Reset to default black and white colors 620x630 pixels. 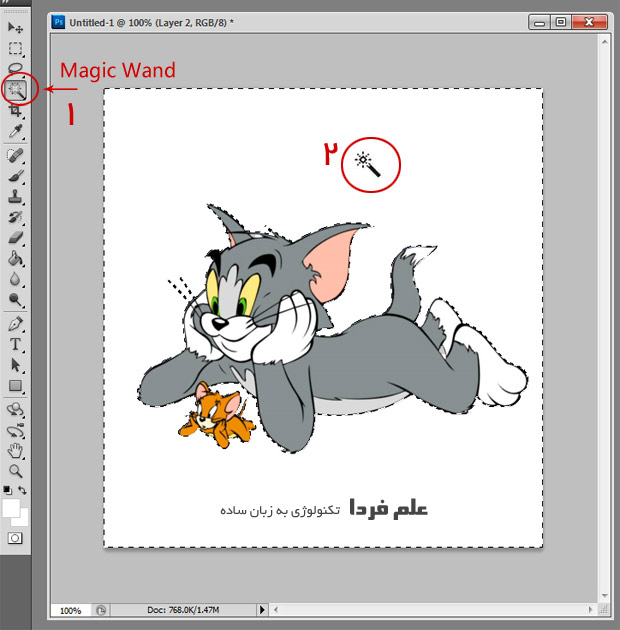[x=8, y=491]
